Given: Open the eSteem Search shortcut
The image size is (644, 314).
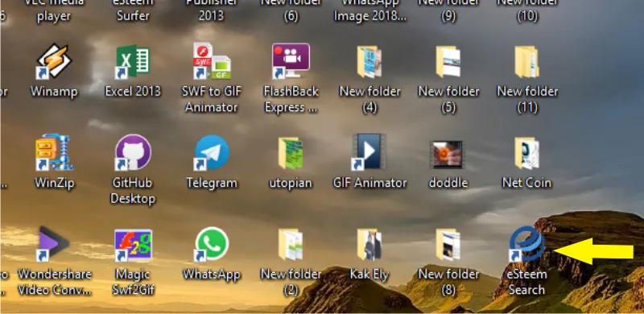Looking at the screenshot, I should coord(527,244).
